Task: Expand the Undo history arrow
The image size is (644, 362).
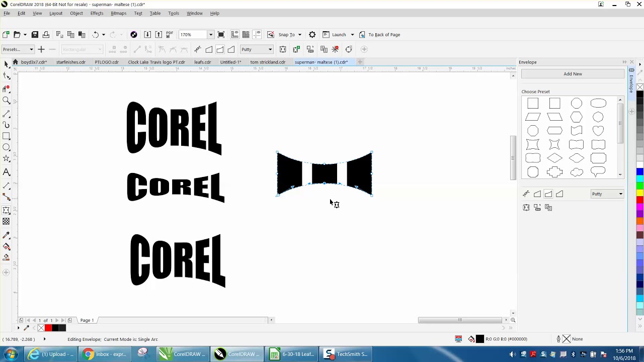Action: click(x=104, y=35)
